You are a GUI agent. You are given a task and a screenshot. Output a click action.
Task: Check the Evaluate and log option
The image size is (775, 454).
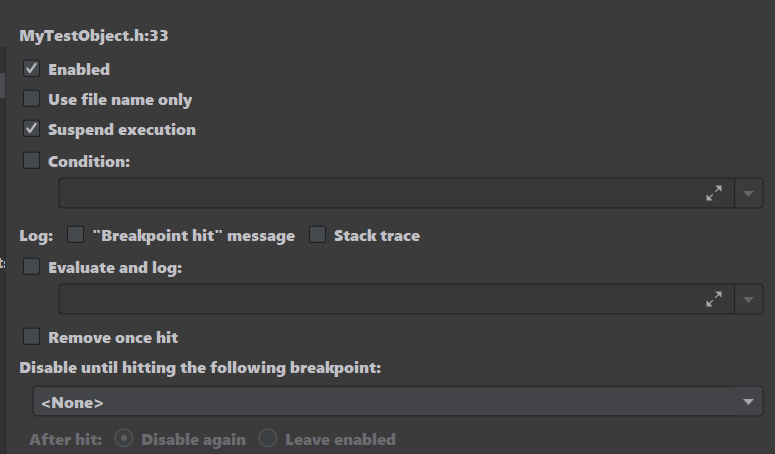(x=32, y=266)
